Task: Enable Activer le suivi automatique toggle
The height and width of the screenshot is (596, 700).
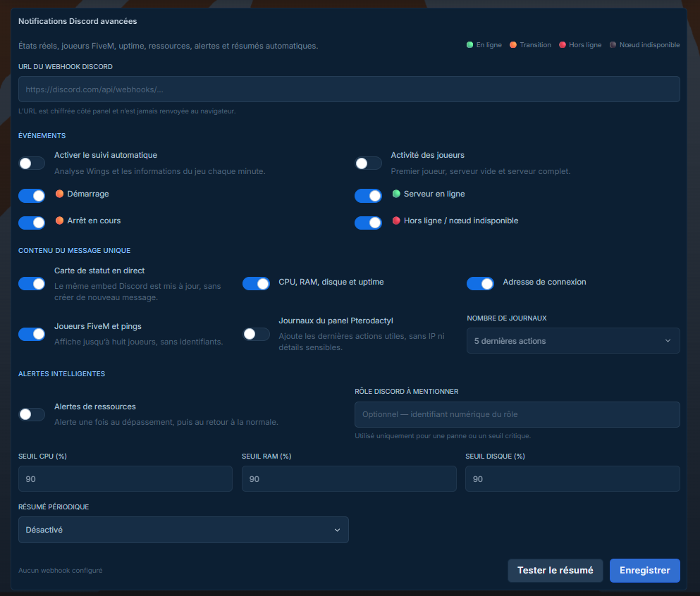Action: [x=32, y=163]
